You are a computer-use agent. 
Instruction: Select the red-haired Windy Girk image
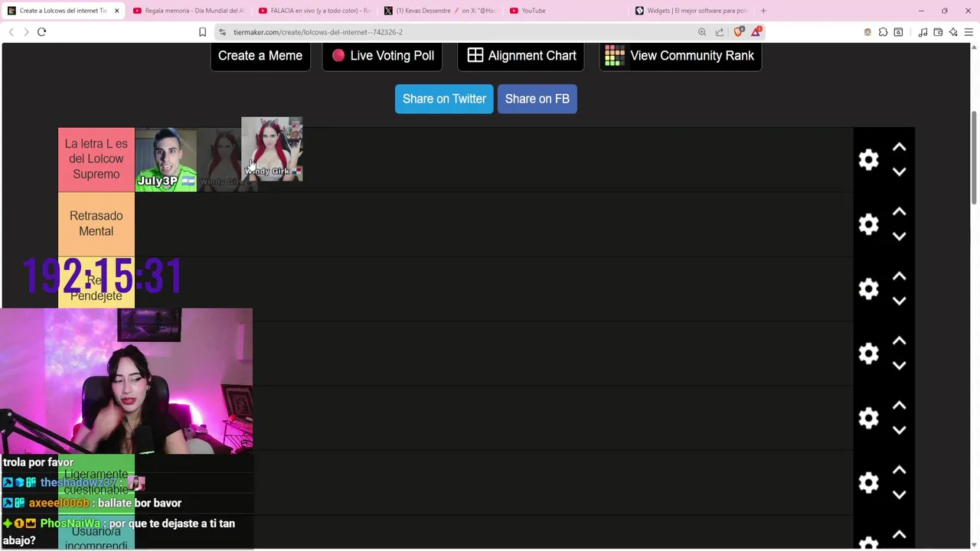[x=272, y=148]
